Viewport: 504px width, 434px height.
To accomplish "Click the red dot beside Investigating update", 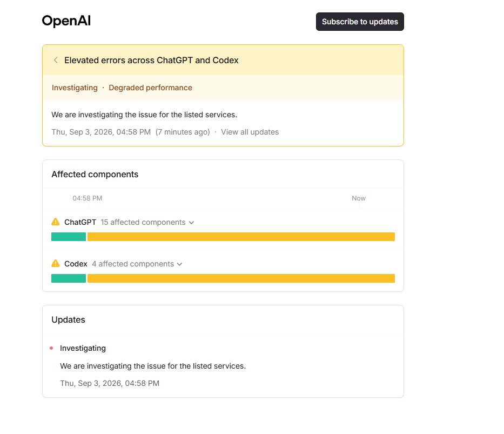I will point(51,348).
